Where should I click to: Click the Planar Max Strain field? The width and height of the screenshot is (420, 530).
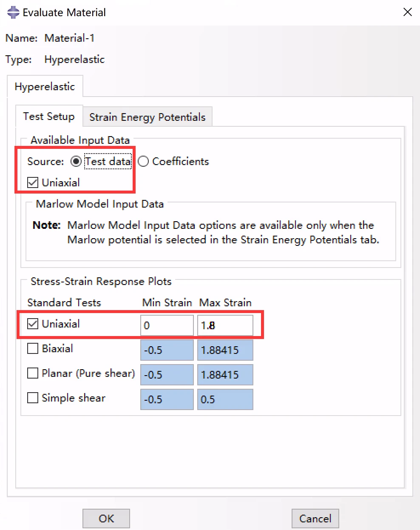(225, 375)
